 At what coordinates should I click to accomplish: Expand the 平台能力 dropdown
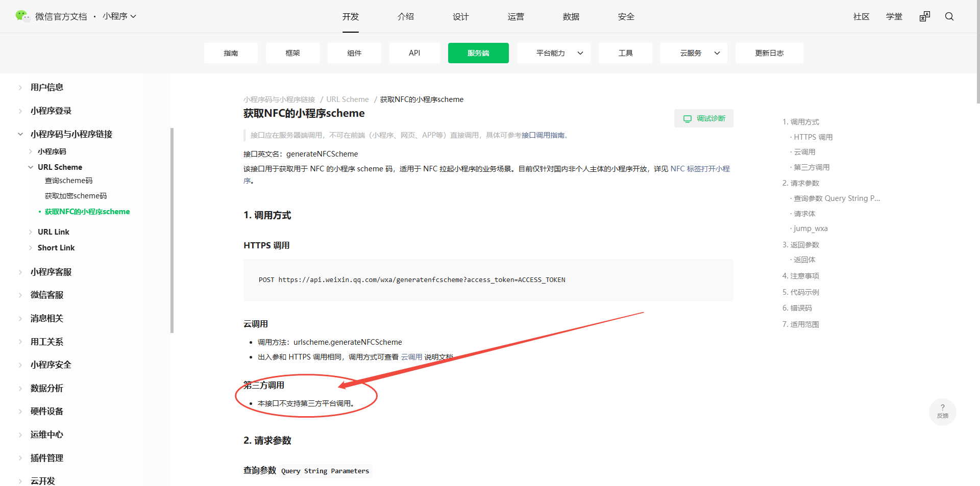tap(554, 53)
